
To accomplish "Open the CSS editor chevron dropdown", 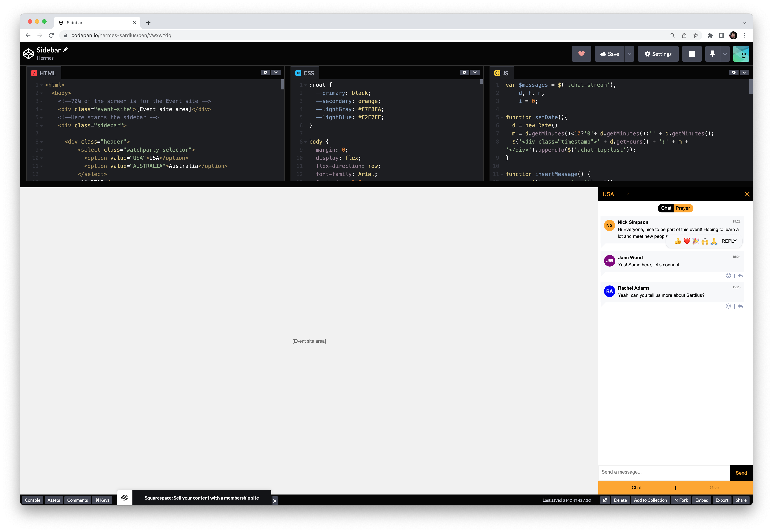I will 475,72.
